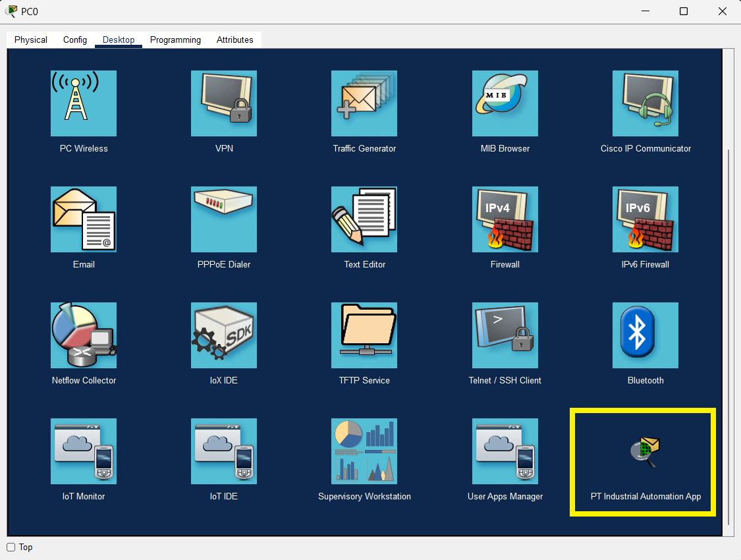Open the IPv6 Firewall icon
This screenshot has height=560, width=741.
click(645, 219)
